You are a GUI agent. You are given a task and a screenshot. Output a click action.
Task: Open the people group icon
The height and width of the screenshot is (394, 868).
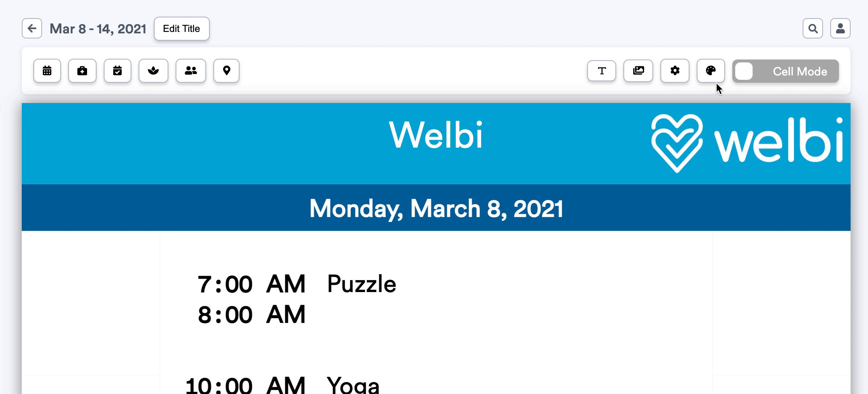(191, 71)
